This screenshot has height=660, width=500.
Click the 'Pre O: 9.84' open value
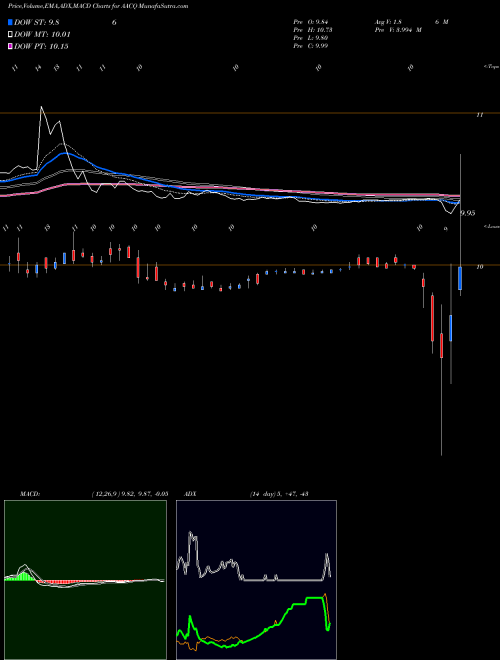[311, 22]
